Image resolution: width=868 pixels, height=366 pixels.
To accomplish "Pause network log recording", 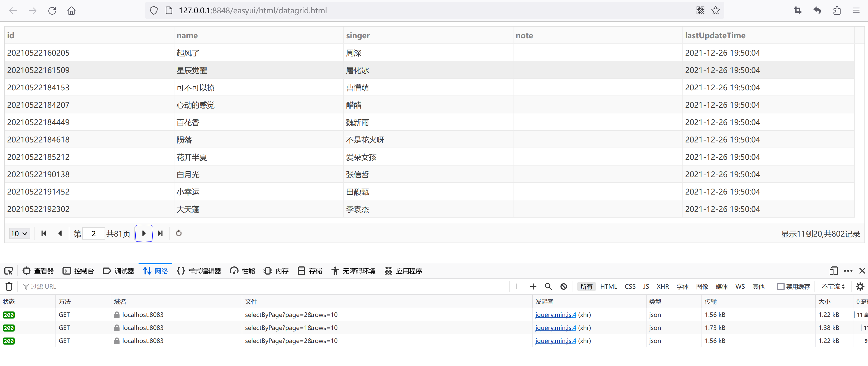I will tap(518, 287).
